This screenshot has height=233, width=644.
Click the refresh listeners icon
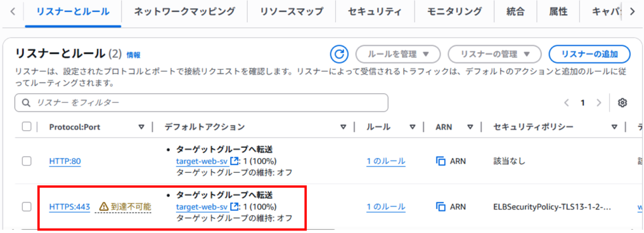click(339, 54)
